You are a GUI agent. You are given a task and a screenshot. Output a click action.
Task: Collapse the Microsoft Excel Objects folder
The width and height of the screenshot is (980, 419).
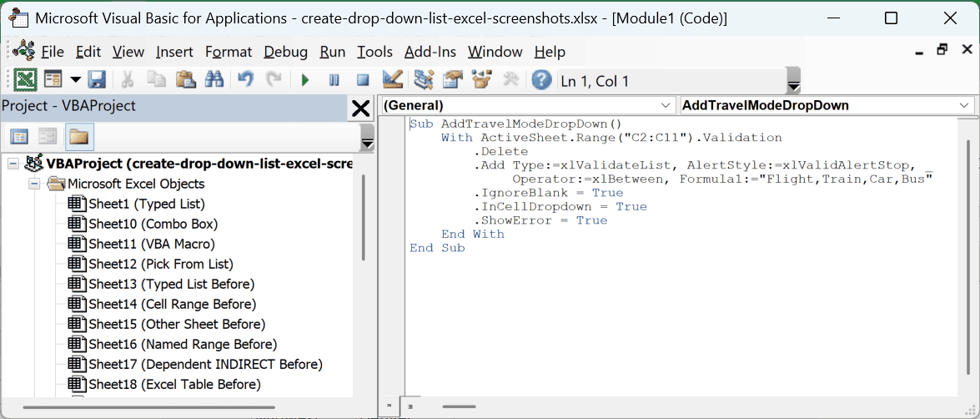(x=33, y=184)
